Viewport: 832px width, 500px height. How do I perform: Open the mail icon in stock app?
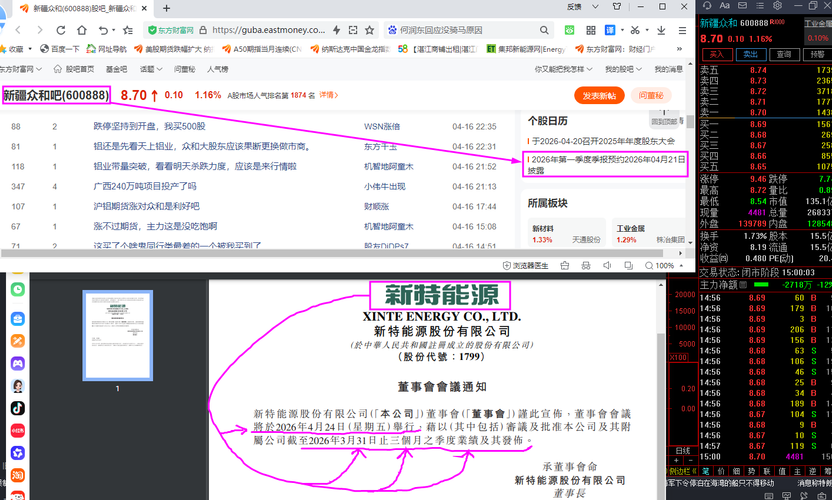(742, 5)
